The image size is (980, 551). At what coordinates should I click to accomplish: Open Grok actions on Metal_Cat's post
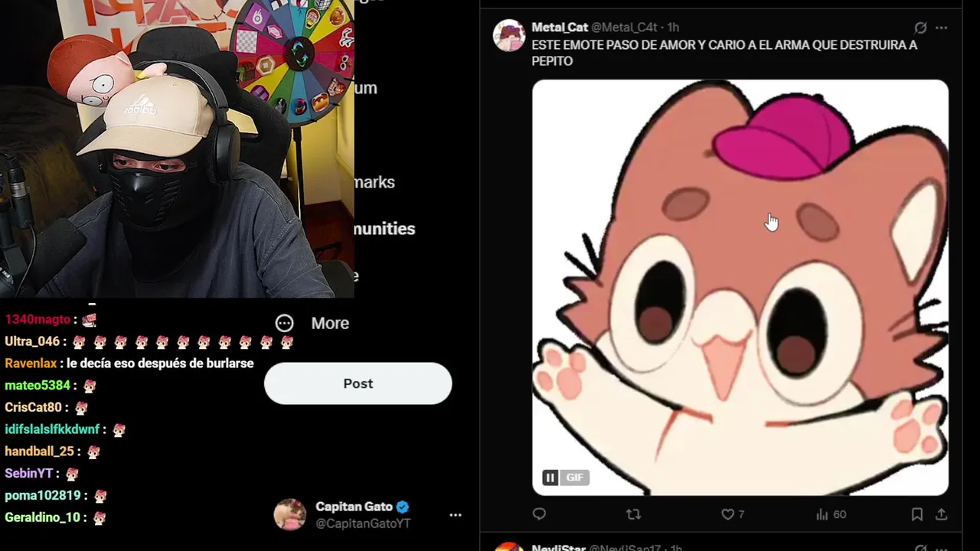[920, 28]
